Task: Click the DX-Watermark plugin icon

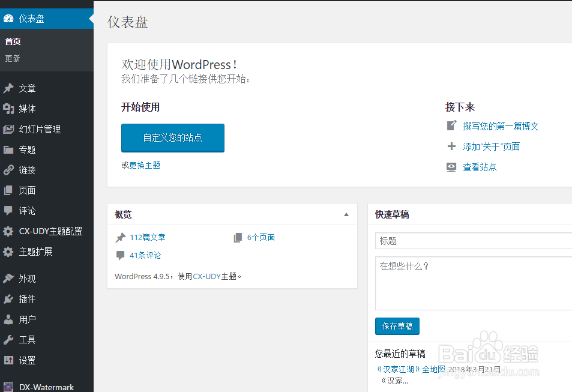Action: 8,387
